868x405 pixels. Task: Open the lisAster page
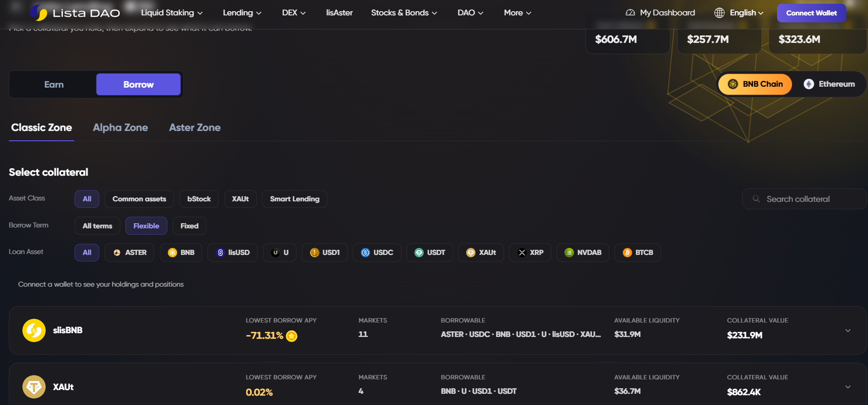click(339, 13)
